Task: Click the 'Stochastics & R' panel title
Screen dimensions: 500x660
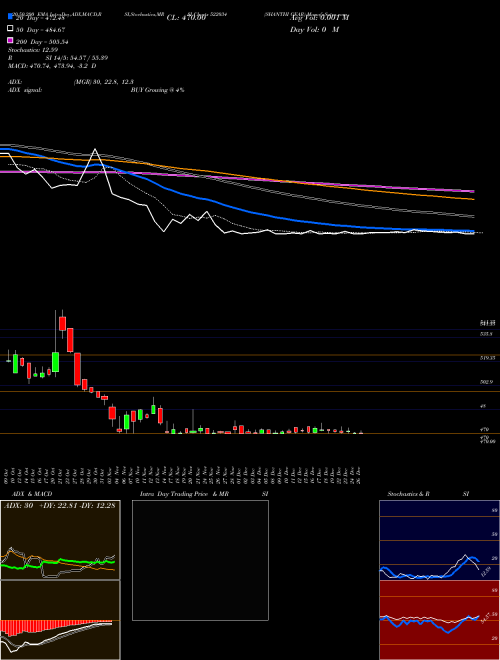Action: pos(408,494)
